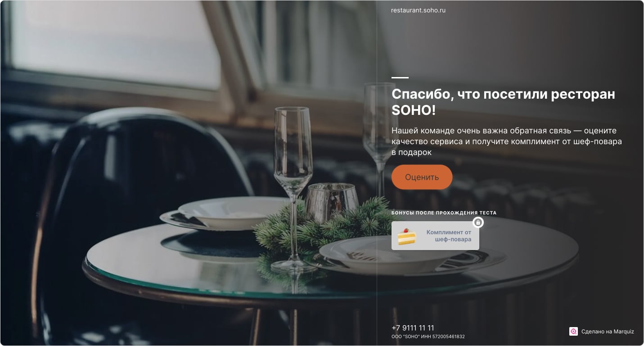Image resolution: width=644 pixels, height=346 pixels.
Task: Click the feedback description paragraph text
Action: (507, 141)
